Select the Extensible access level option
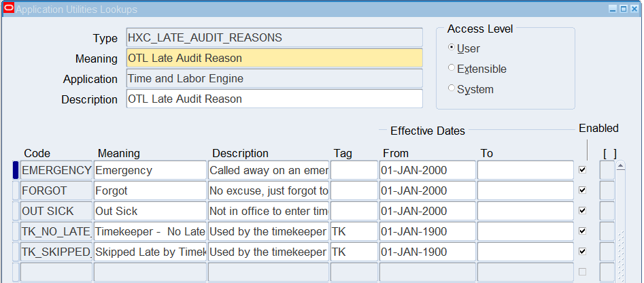The width and height of the screenshot is (644, 283). pyautogui.click(x=452, y=69)
